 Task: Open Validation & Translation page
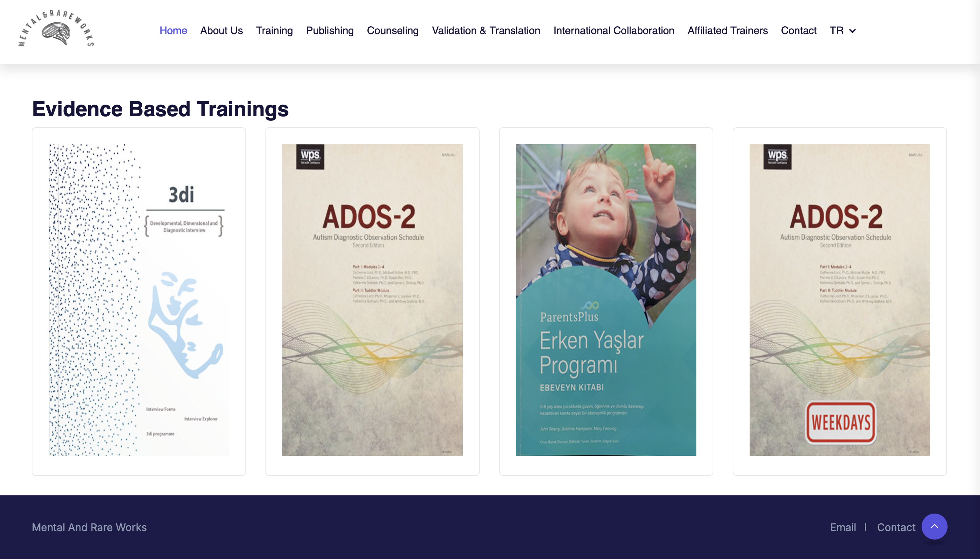click(486, 31)
